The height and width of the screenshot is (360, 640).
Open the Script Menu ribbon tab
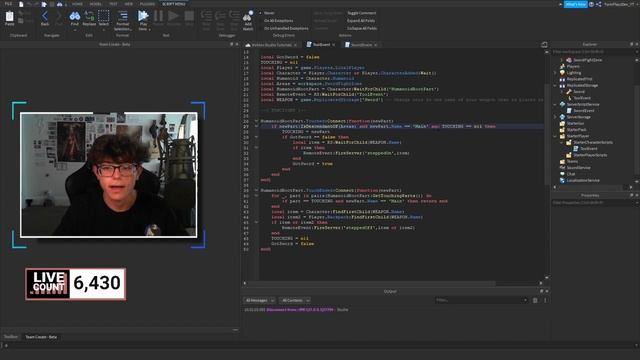[x=174, y=4]
